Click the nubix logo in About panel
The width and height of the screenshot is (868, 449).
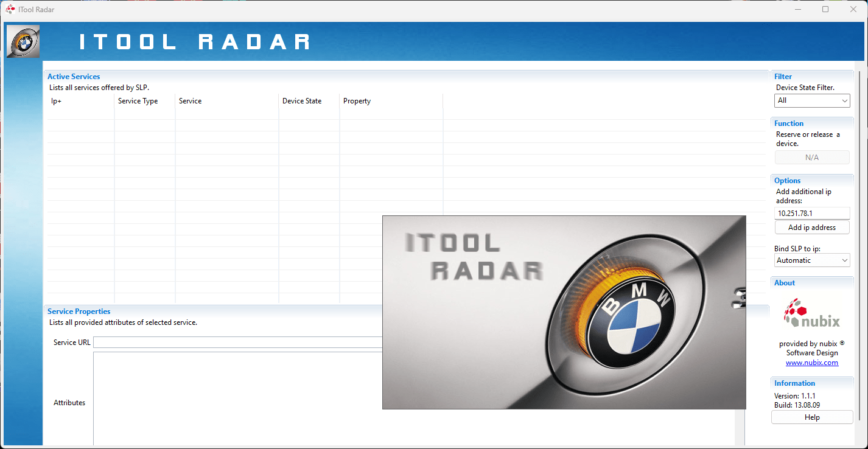pyautogui.click(x=811, y=314)
